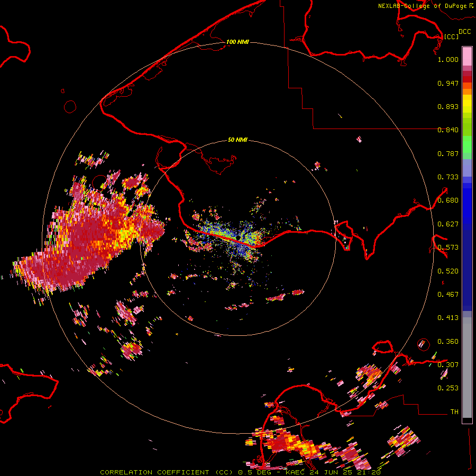This screenshot has width=476, height=476.
Task: Click the 0.893 scale value
Action: 448,106
